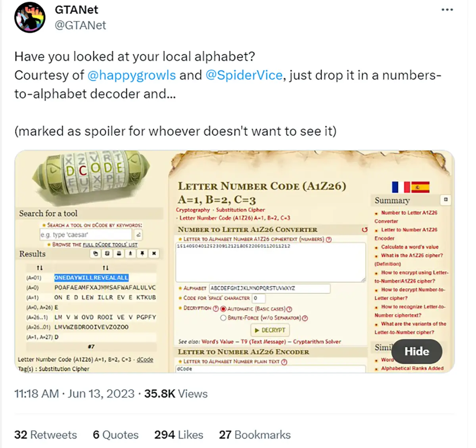The height and width of the screenshot is (448, 476).
Task: Select the Brute-Force (w/o Separator) option
Action: click(x=223, y=318)
